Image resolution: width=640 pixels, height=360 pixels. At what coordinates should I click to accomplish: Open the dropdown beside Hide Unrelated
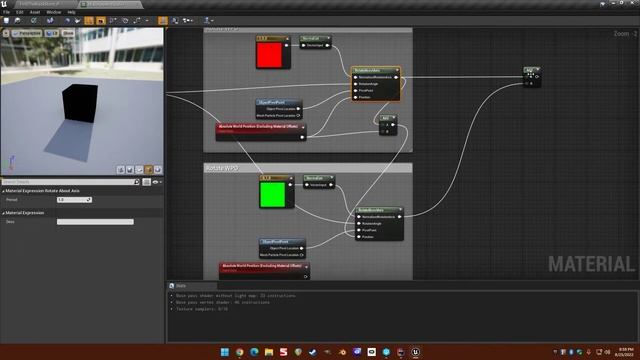147,20
